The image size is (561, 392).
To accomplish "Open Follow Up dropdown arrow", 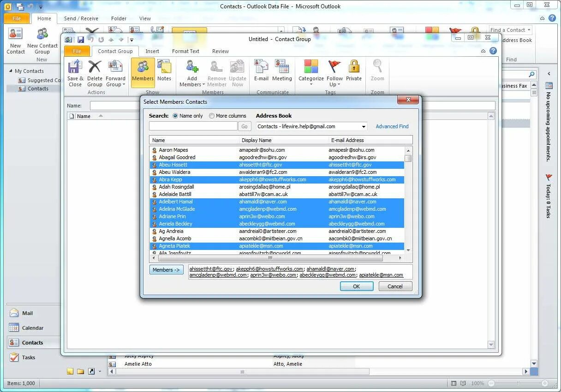I will click(x=339, y=85).
